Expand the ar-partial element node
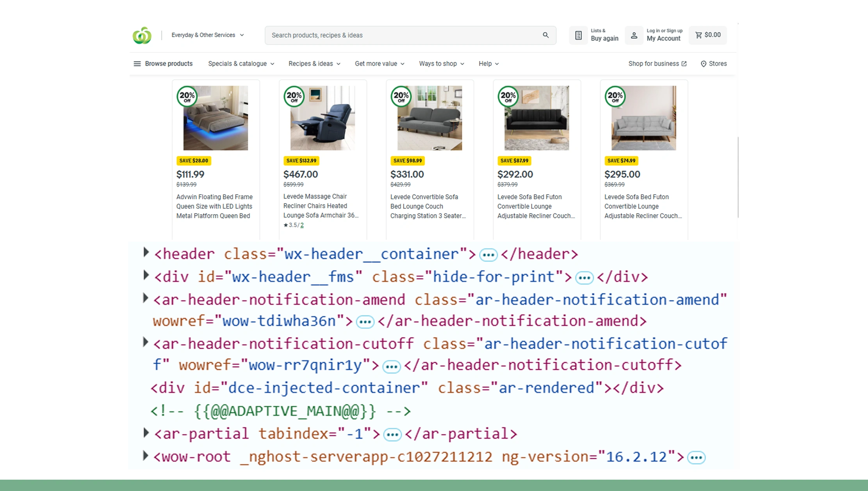This screenshot has width=868, height=491. (x=146, y=432)
